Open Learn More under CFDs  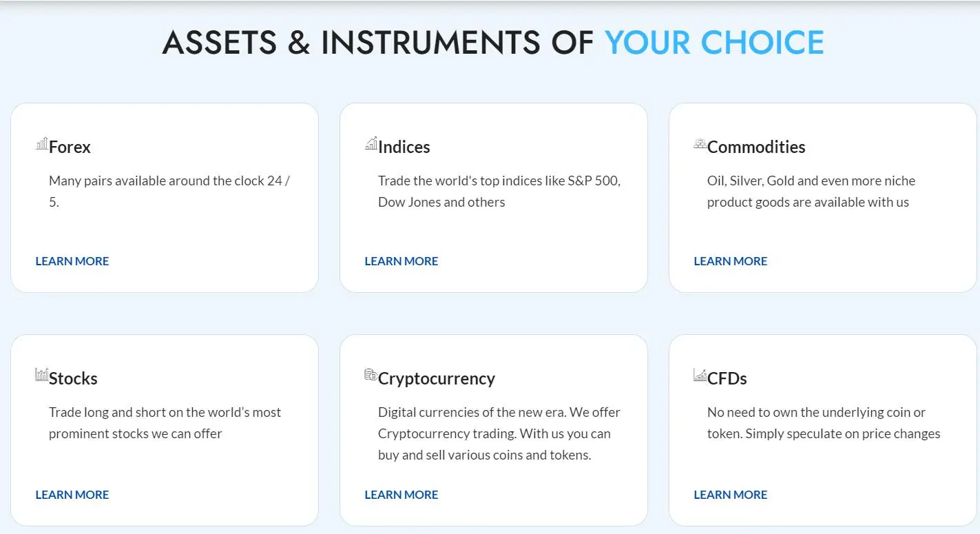point(731,495)
